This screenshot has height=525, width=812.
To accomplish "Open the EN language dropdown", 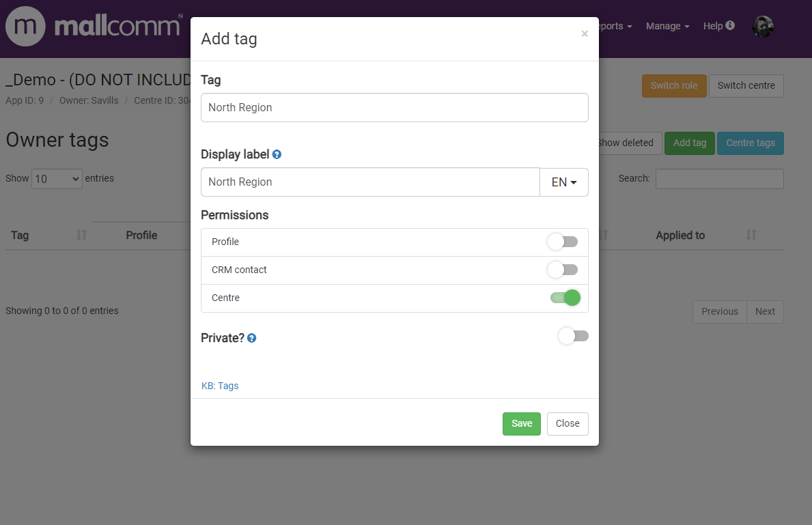I will pyautogui.click(x=564, y=182).
